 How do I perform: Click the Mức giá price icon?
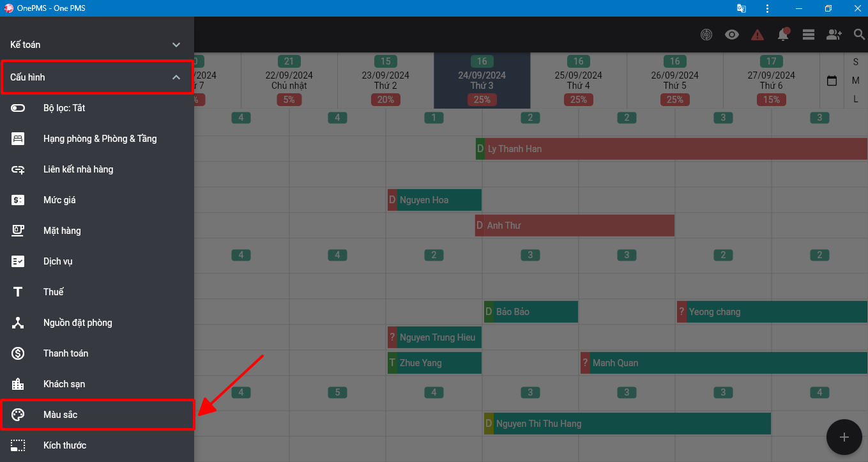[18, 200]
